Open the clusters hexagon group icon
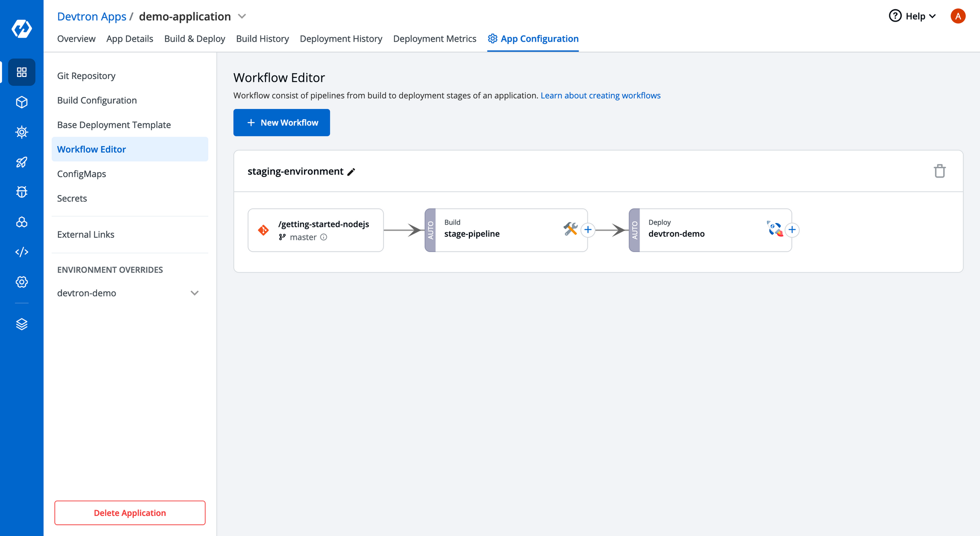This screenshot has height=536, width=980. click(x=22, y=222)
